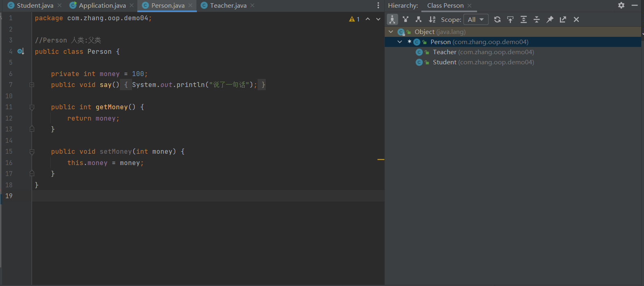Click the yellow warning stripe on scrollbar
This screenshot has width=644, height=286.
(x=381, y=160)
